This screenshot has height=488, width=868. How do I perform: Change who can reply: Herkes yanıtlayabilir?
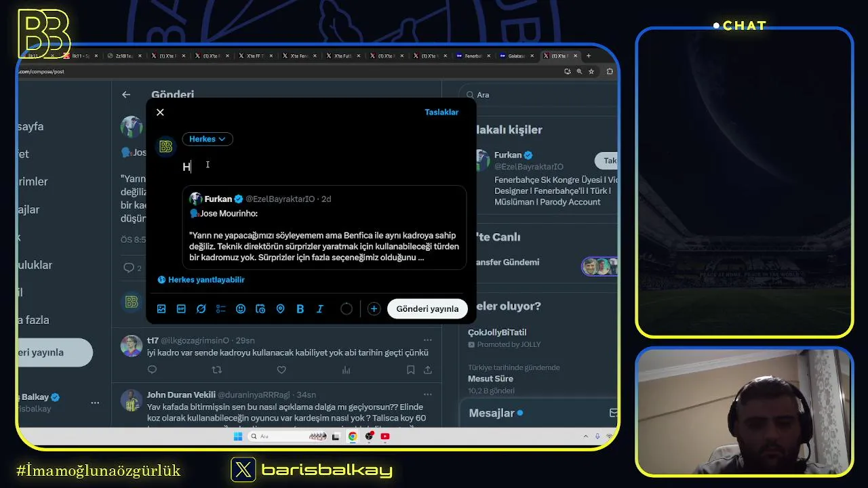[x=201, y=279]
